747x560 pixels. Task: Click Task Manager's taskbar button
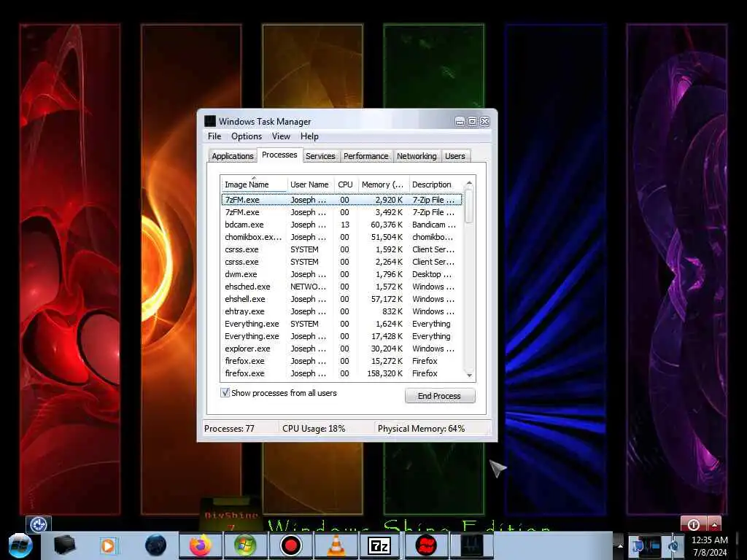pyautogui.click(x=471, y=545)
